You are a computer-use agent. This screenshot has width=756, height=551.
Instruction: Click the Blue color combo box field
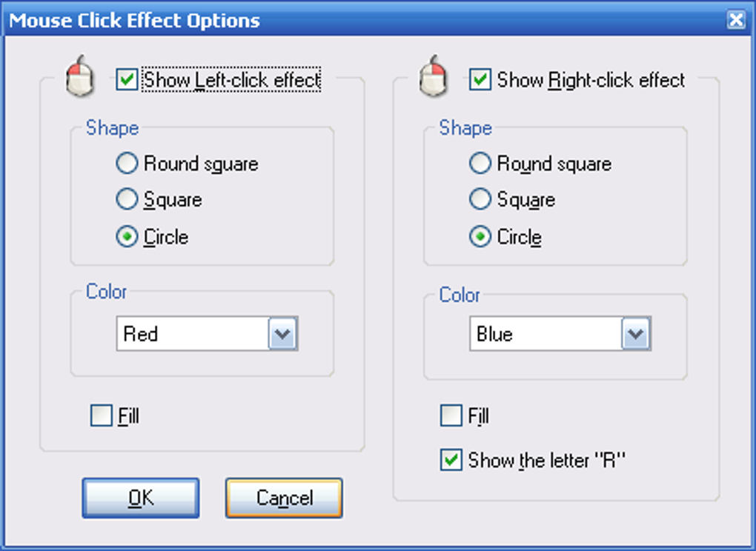tap(560, 333)
